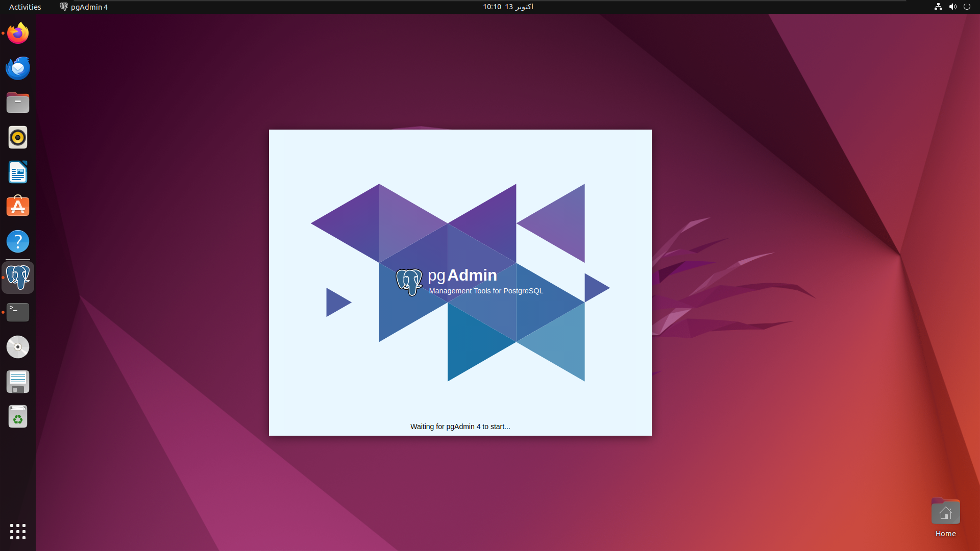Open the power system menu

(967, 7)
